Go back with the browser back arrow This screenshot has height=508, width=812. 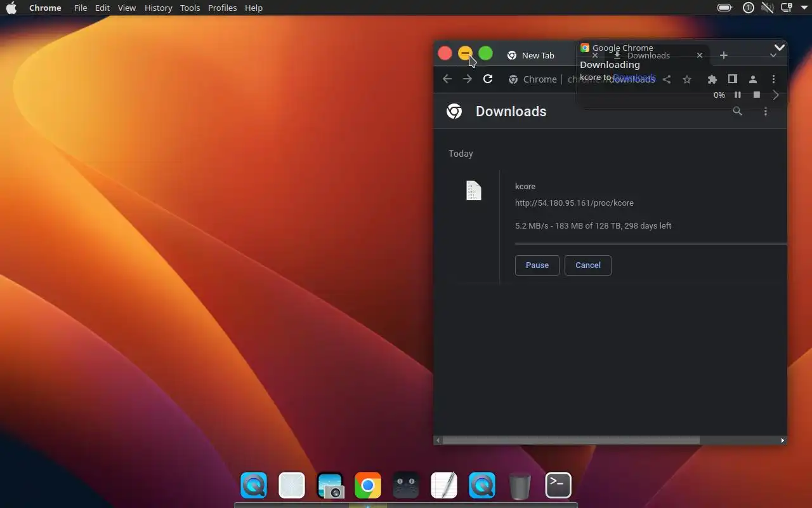click(x=447, y=79)
